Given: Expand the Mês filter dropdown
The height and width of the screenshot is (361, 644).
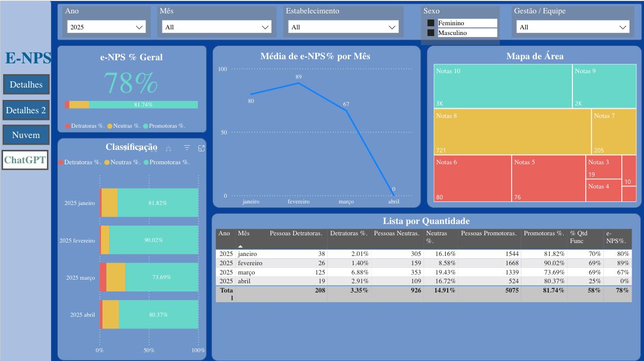Looking at the screenshot, I should pos(217,27).
